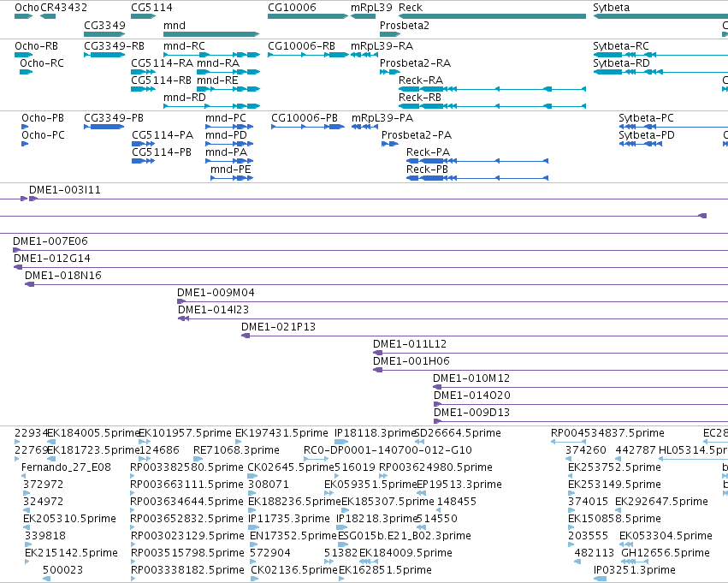Click transcript mnd-RD
Screen dimensions: 728x583
click(211, 106)
